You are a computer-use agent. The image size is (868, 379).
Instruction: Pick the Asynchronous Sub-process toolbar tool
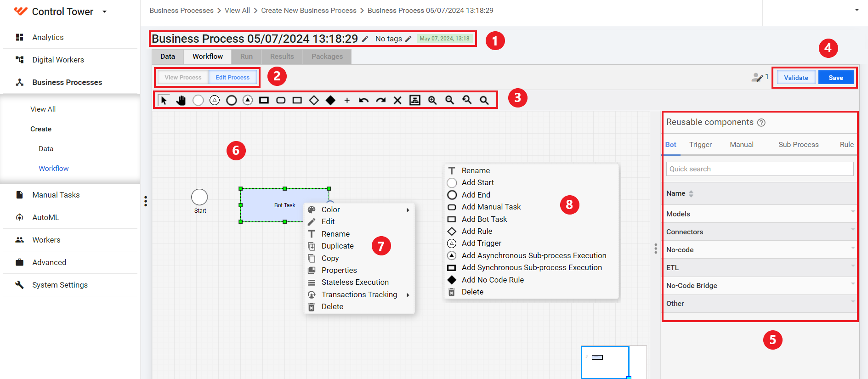pos(248,100)
